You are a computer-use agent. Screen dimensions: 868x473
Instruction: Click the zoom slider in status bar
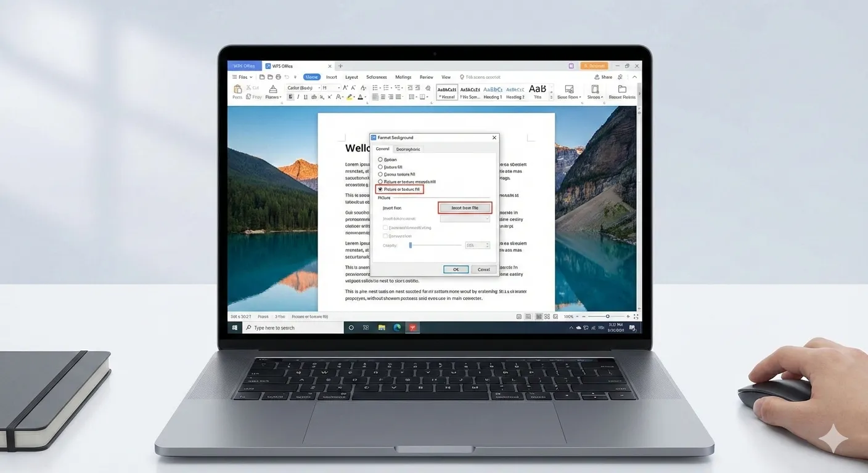pyautogui.click(x=607, y=317)
